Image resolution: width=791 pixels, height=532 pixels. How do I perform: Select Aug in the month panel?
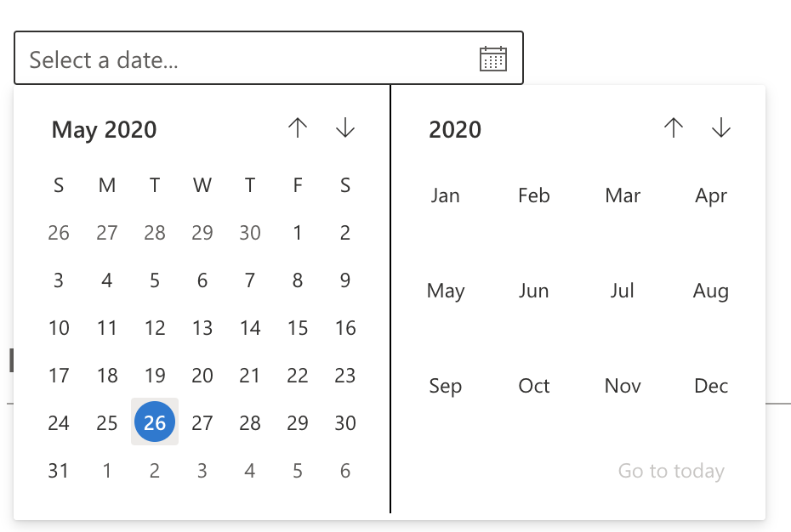711,291
